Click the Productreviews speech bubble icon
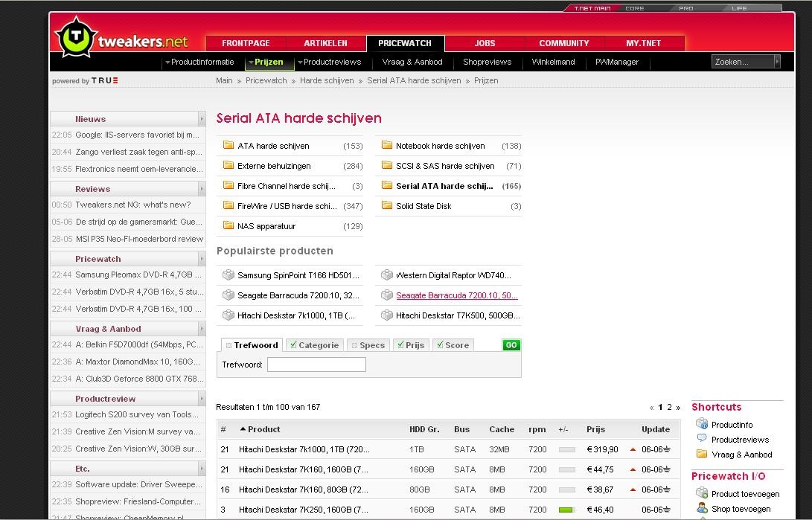 pos(702,438)
